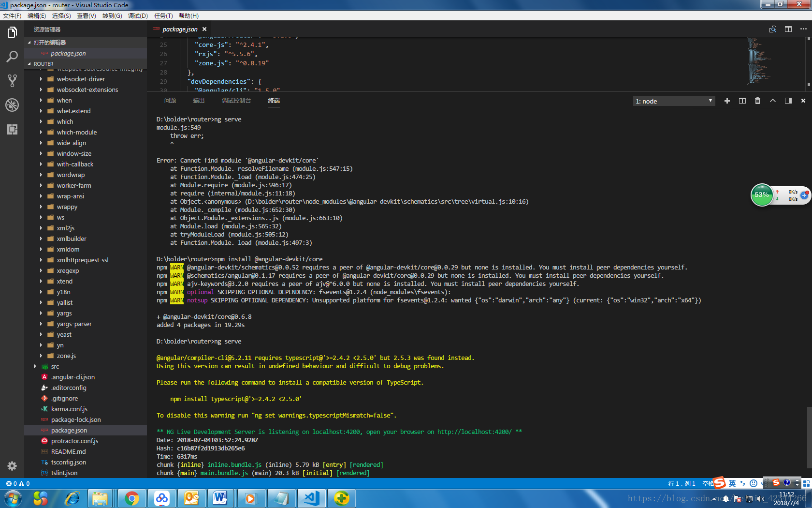Switch to the 调试控制台 panel tab
This screenshot has height=508, width=812.
(x=236, y=101)
